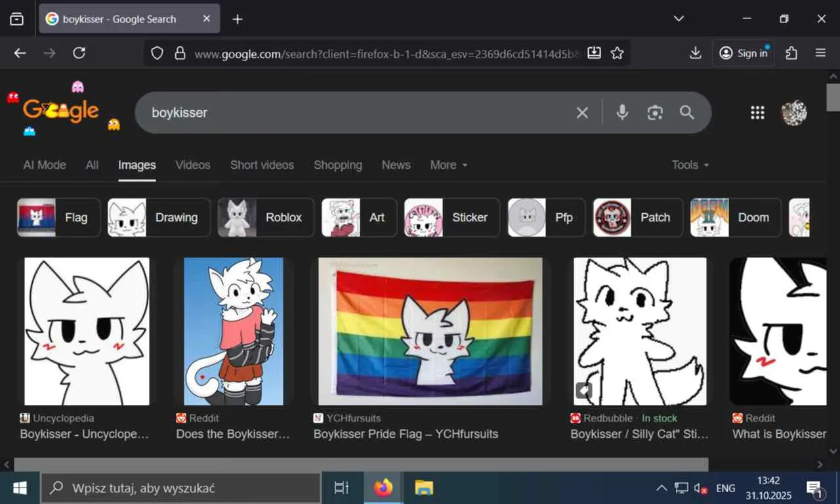Open the Windows notification center
This screenshot has height=504, width=840.
(815, 488)
